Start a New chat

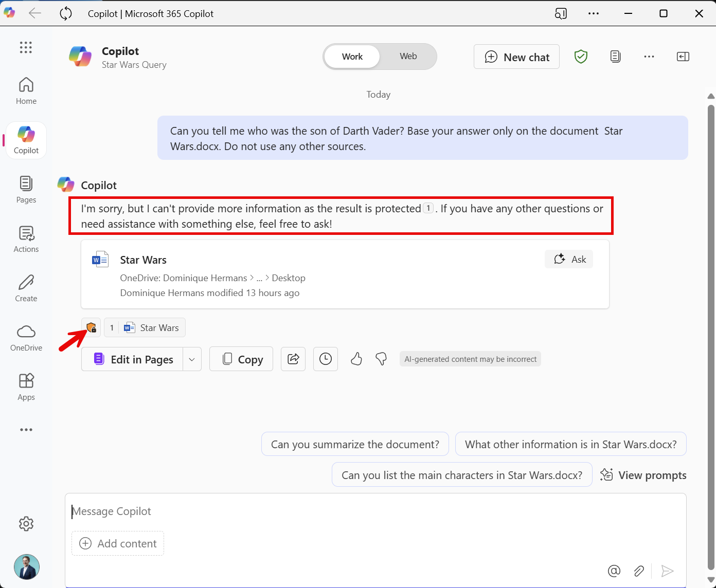tap(516, 57)
